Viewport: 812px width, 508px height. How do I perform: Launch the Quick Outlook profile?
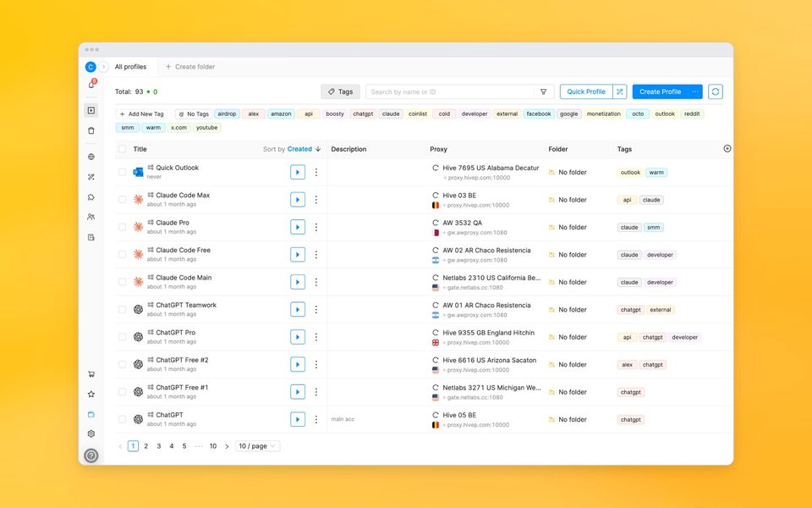pyautogui.click(x=298, y=172)
